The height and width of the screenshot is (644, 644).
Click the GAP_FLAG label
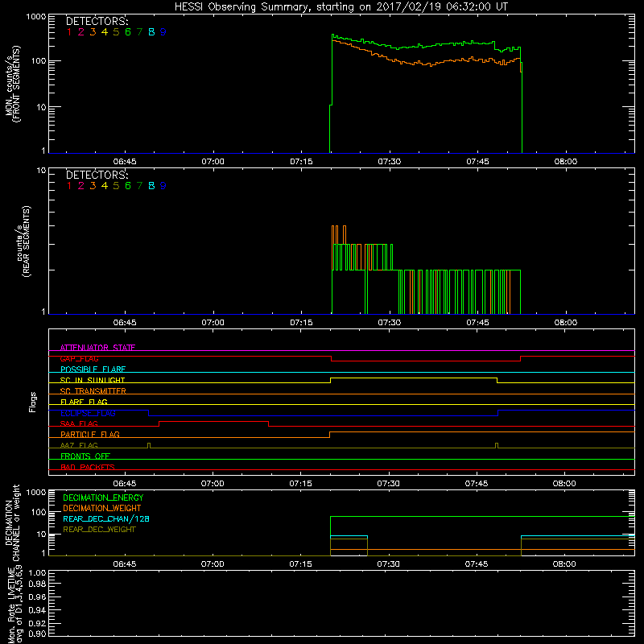pyautogui.click(x=79, y=358)
